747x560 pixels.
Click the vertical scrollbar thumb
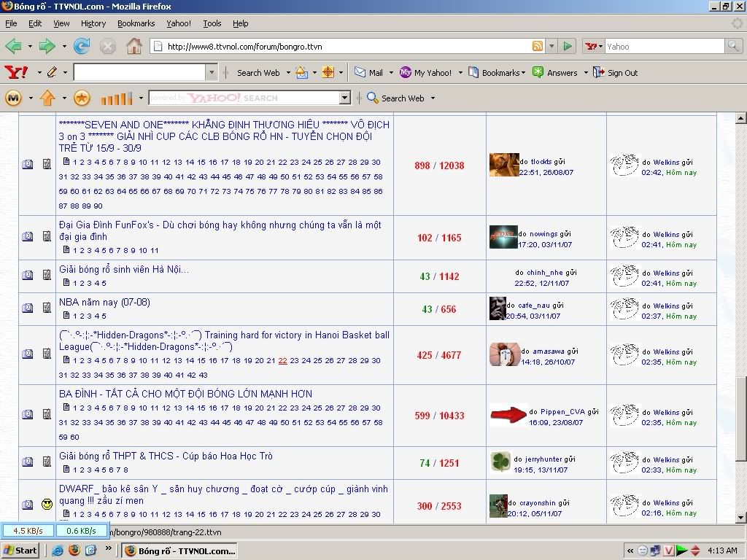(740, 419)
